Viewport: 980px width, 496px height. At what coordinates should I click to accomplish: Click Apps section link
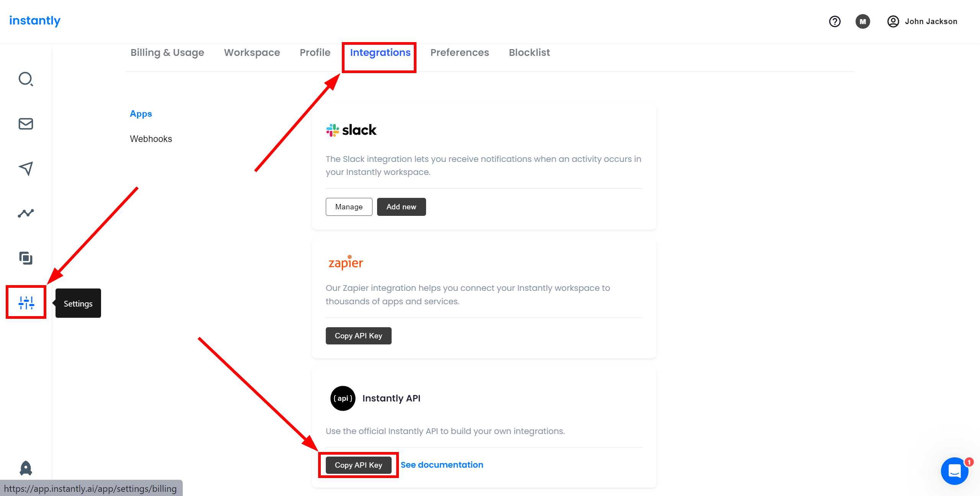141,114
